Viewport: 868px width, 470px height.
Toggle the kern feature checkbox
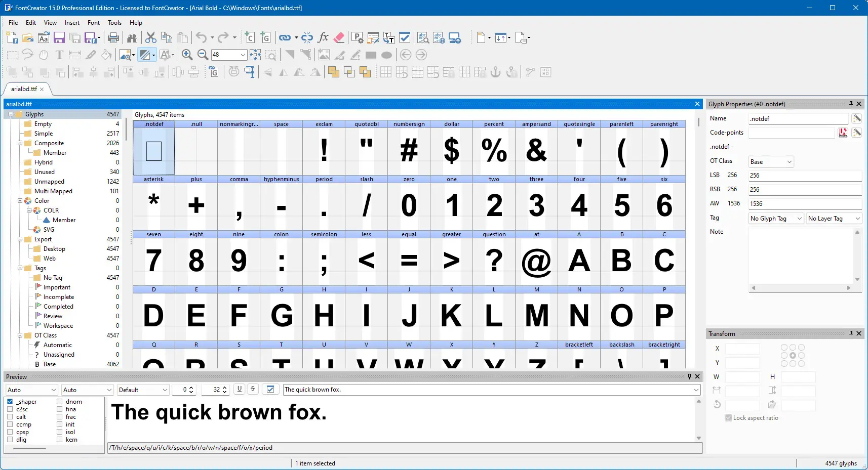(x=60, y=440)
